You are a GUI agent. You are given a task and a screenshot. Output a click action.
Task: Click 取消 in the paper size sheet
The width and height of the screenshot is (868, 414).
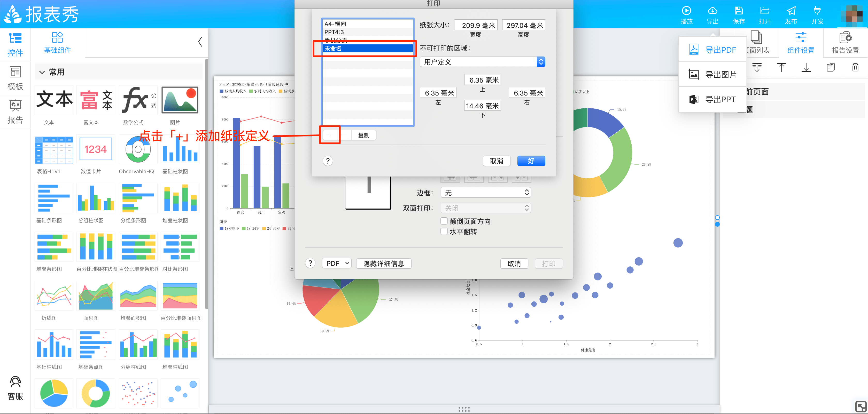pyautogui.click(x=496, y=161)
